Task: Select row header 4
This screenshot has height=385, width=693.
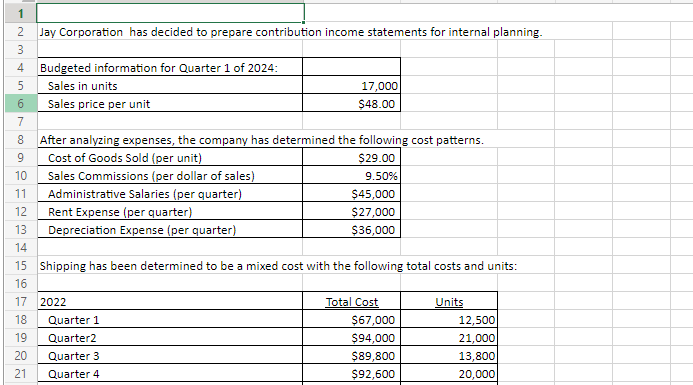Action: (x=20, y=68)
